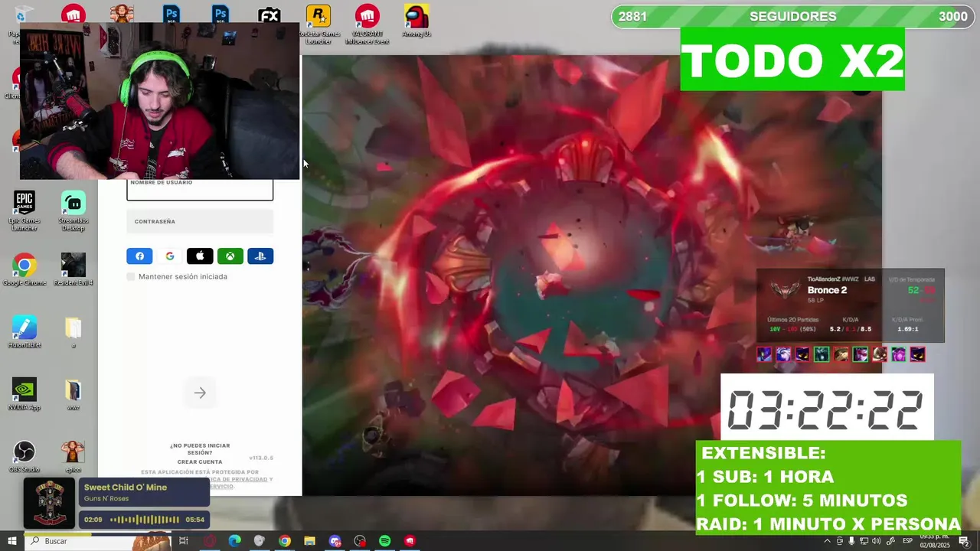Select the Among Us desktop shortcut
This screenshot has height=551, width=980.
coord(416,21)
